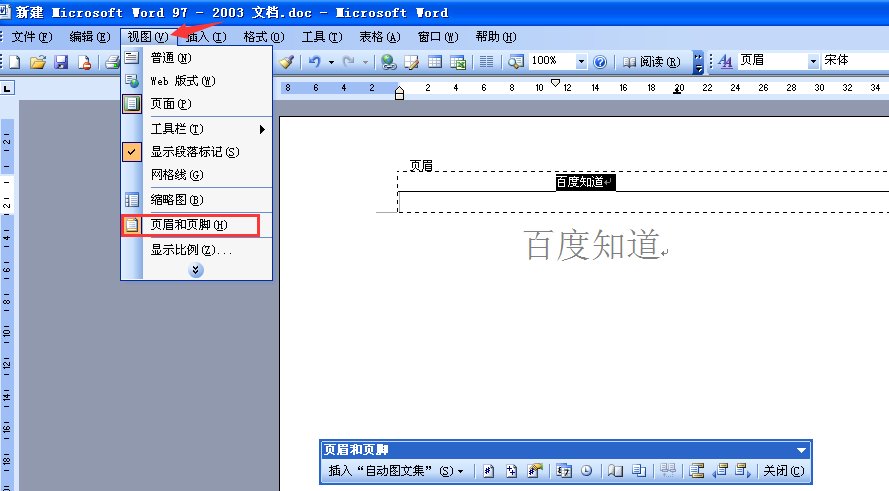Click Show Previous header icon
This screenshot has width=889, height=491.
pyautogui.click(x=721, y=471)
